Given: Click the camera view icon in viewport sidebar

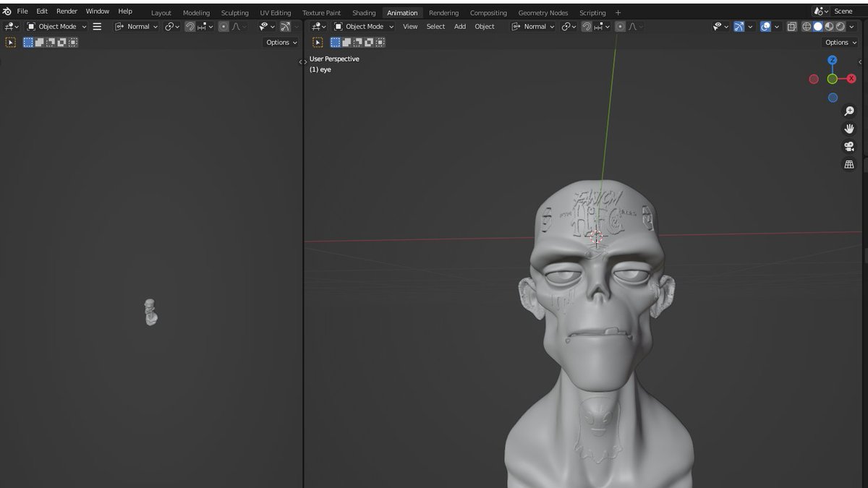Looking at the screenshot, I should (x=848, y=145).
